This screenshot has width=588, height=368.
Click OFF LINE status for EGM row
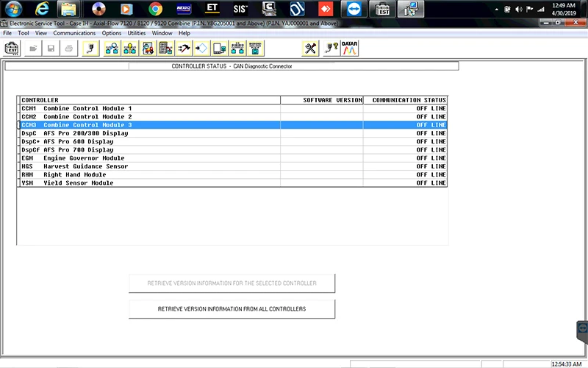pyautogui.click(x=431, y=158)
